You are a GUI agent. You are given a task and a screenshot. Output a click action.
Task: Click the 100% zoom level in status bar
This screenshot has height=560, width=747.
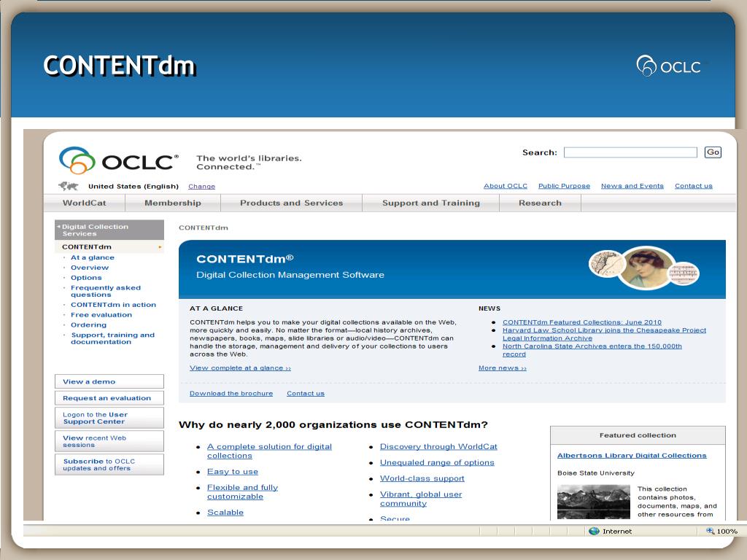point(727,532)
